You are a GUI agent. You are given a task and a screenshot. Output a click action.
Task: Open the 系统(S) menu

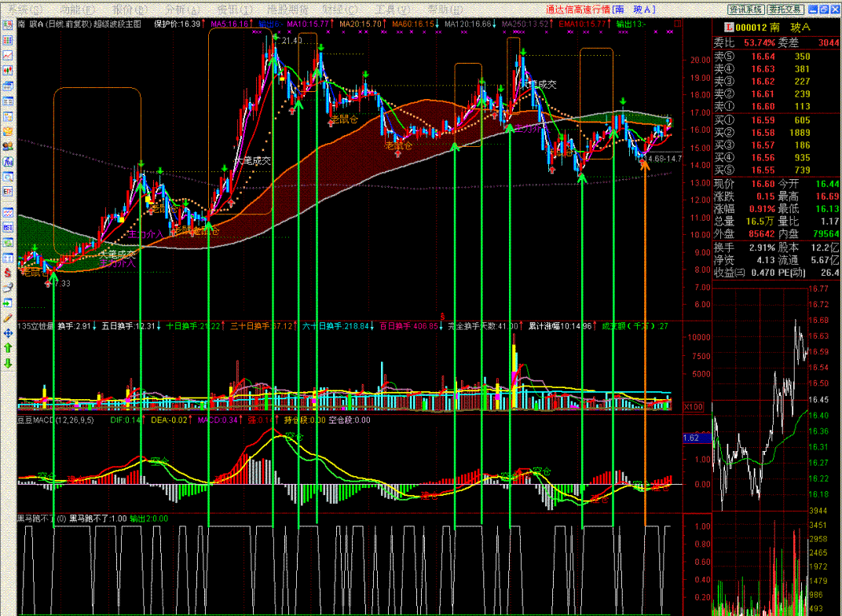coord(24,9)
